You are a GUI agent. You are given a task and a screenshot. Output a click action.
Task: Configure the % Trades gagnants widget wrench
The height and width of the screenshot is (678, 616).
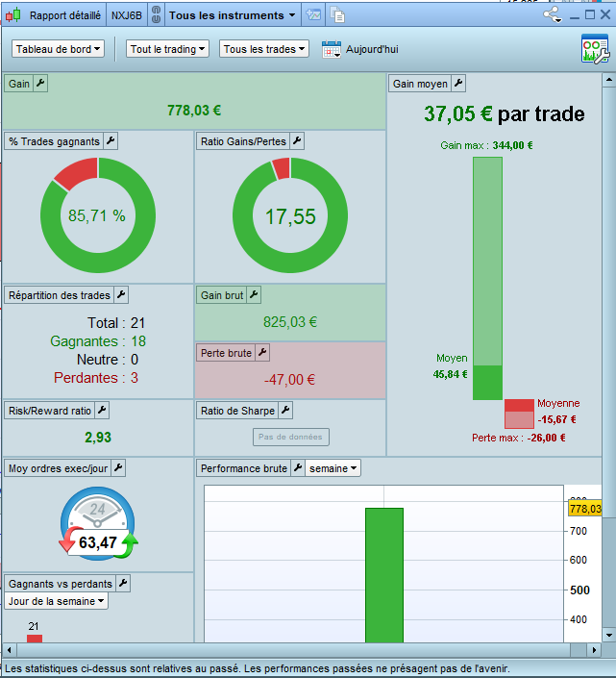click(111, 141)
